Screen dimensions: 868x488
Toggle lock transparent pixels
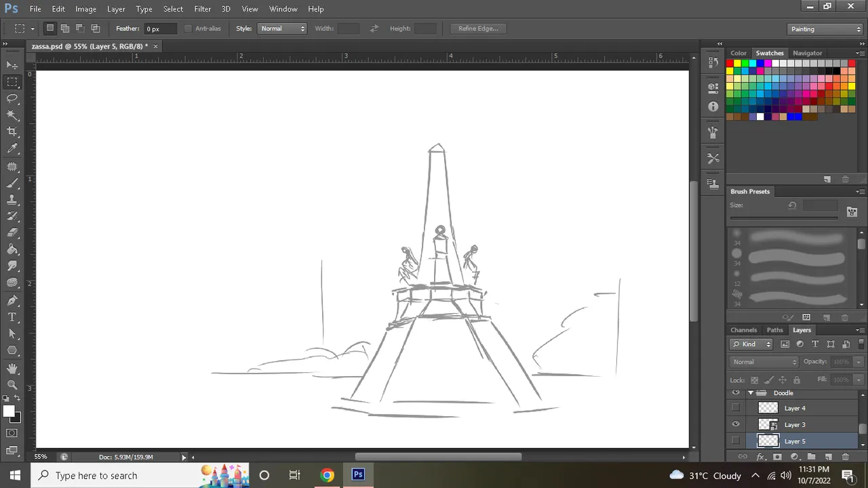click(754, 380)
